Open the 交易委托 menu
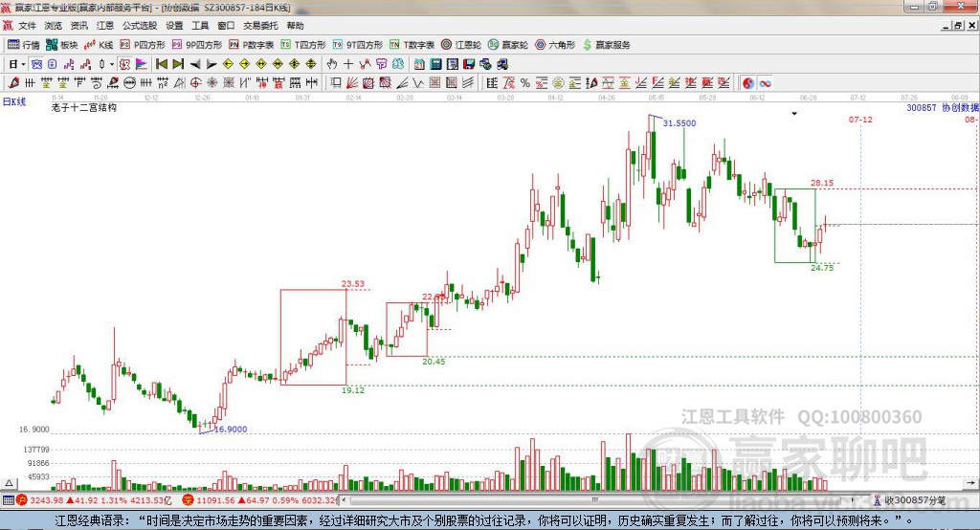This screenshot has width=980, height=530. [260, 26]
